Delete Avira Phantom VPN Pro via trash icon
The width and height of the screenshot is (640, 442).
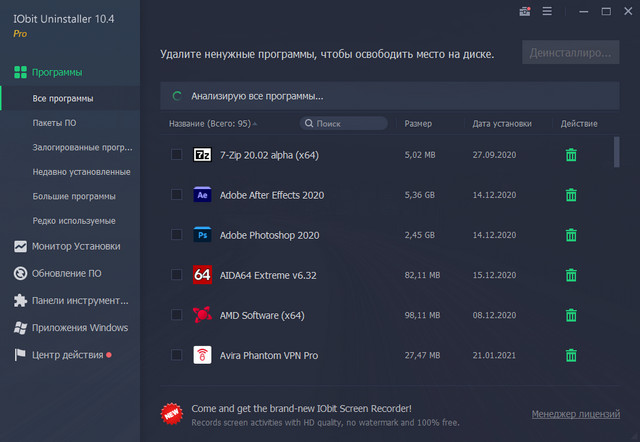pos(571,355)
